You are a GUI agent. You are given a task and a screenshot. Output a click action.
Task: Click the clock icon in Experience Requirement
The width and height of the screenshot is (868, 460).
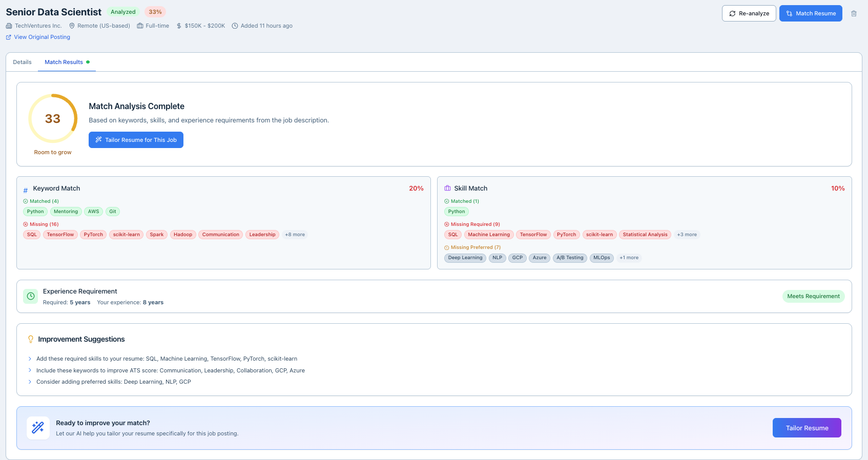tap(31, 296)
